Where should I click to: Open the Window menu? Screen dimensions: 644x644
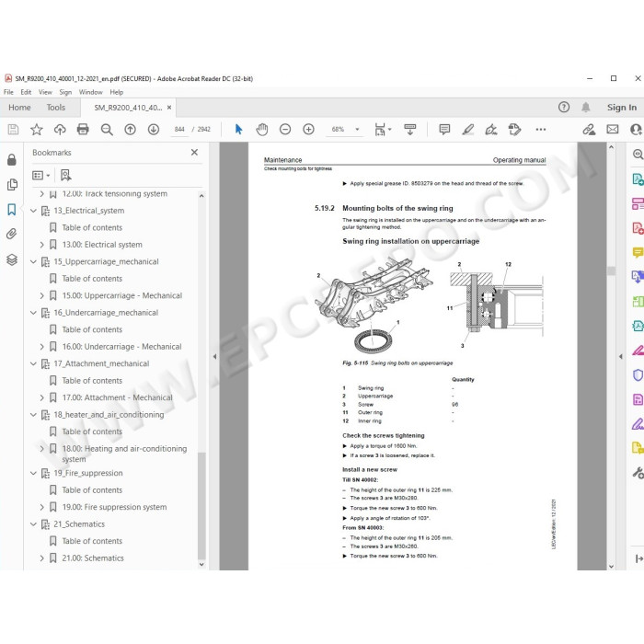(91, 92)
